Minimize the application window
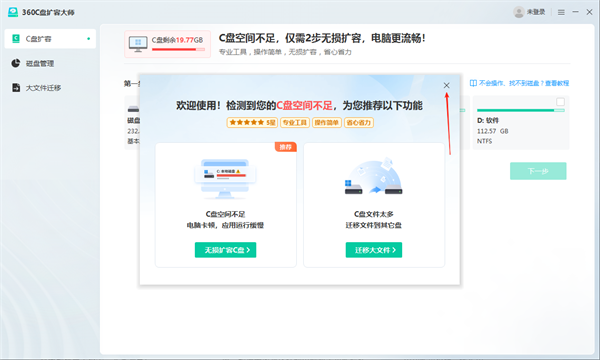600x360 pixels. (575, 12)
